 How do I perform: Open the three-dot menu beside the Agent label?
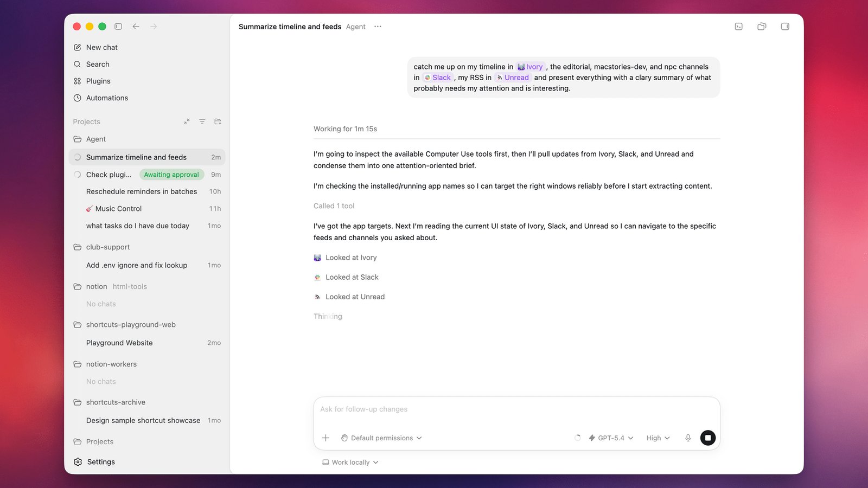point(378,27)
